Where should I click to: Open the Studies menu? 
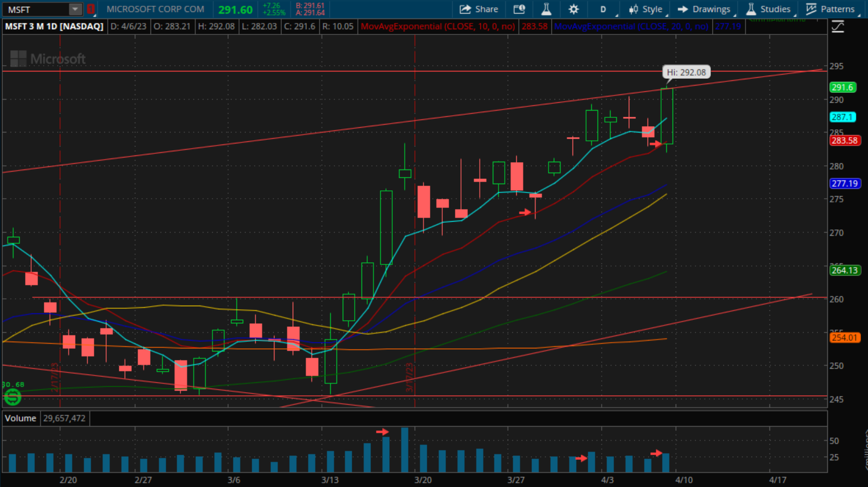(769, 9)
